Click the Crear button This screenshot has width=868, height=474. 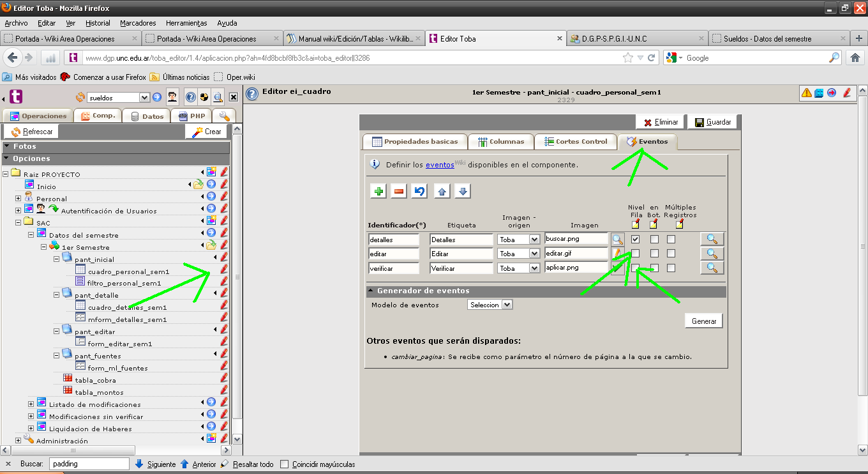[x=206, y=132]
